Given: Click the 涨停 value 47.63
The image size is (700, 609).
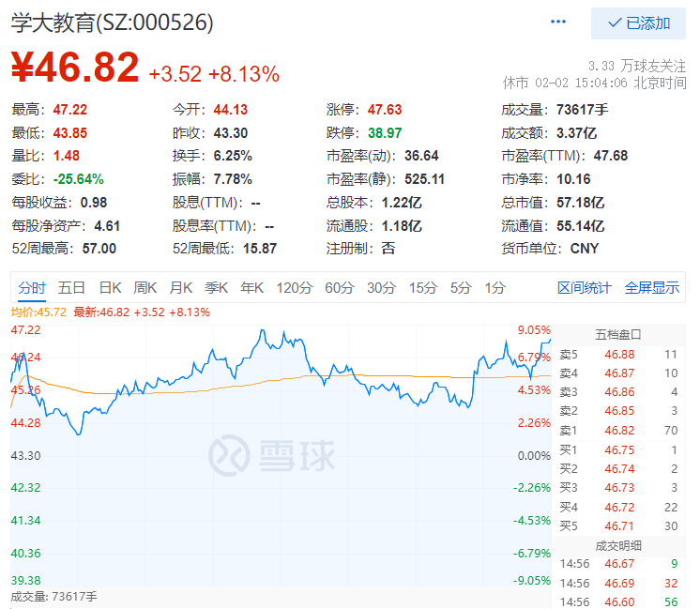Looking at the screenshot, I should click(x=385, y=110).
